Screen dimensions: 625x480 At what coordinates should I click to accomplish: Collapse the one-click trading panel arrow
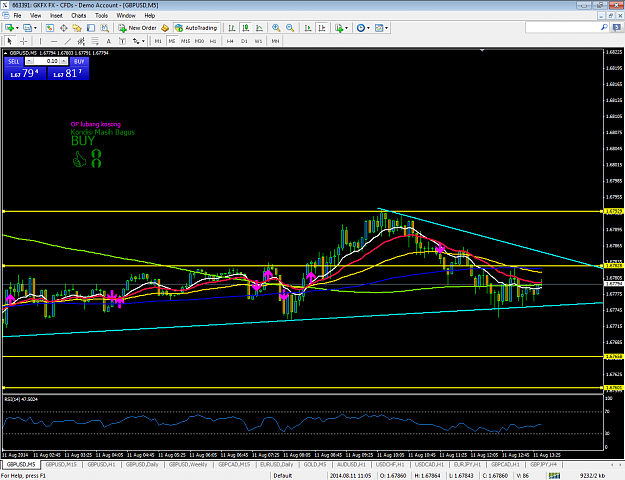pyautogui.click(x=6, y=53)
